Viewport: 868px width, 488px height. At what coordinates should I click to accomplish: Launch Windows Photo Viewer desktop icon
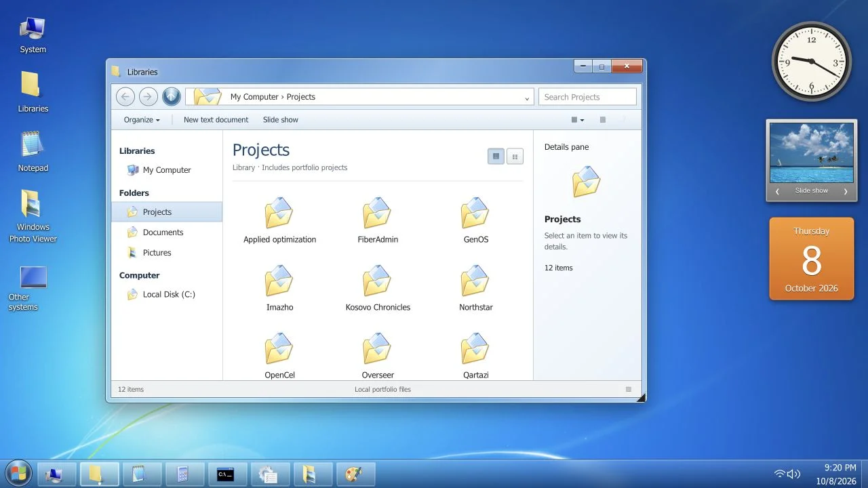click(x=33, y=216)
